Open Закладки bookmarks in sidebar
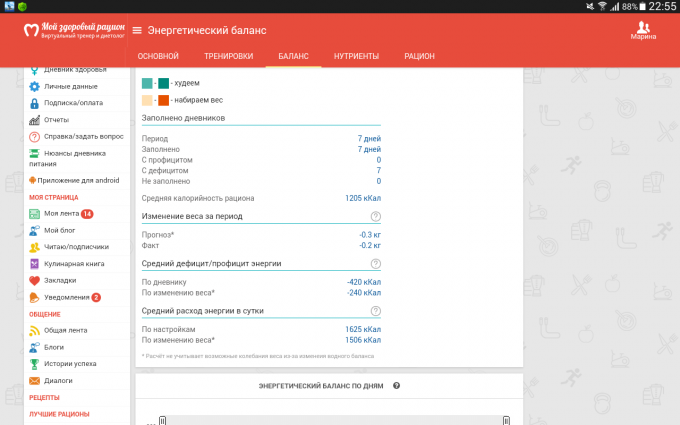Image resolution: width=680 pixels, height=425 pixels. [x=58, y=280]
